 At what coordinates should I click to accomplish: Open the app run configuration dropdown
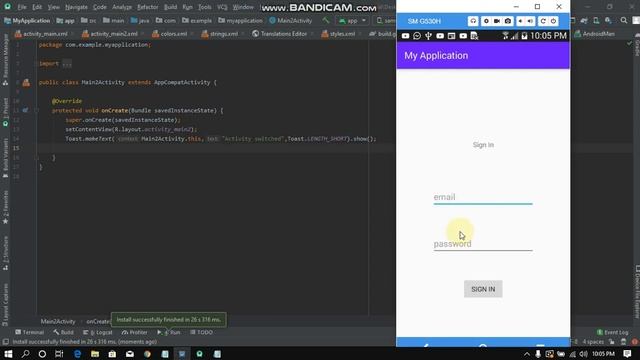(352, 20)
